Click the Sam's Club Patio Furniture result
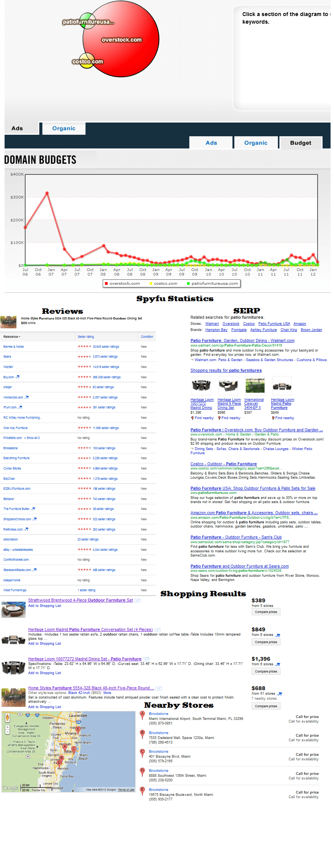 [236, 537]
